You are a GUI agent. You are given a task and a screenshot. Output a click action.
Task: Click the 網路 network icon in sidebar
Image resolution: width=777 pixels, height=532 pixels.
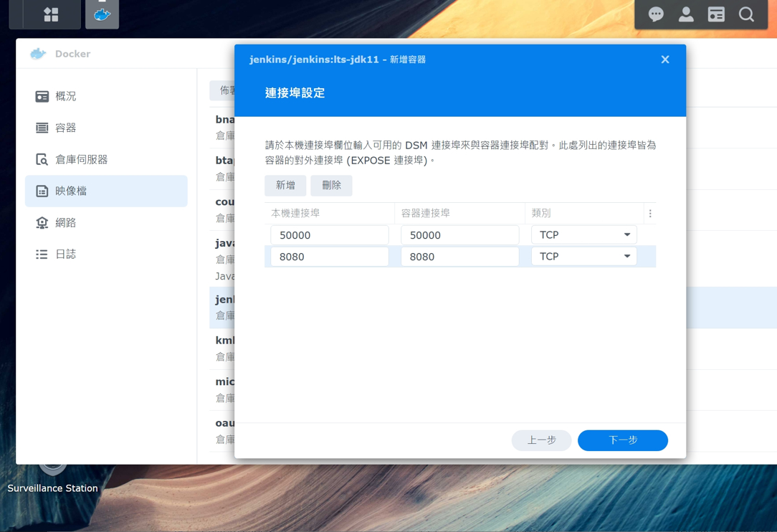point(42,222)
